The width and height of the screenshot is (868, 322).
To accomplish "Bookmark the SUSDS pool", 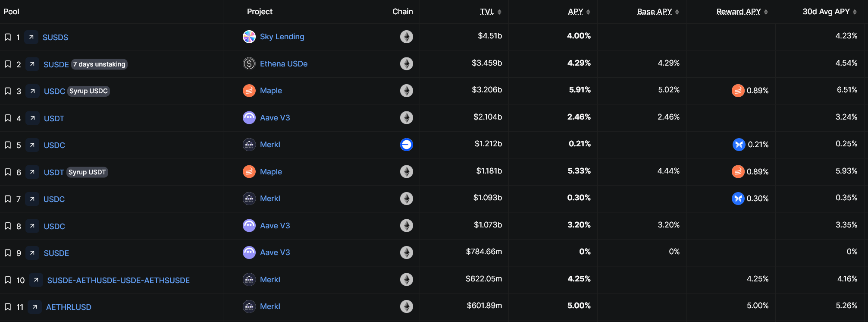I will [8, 37].
